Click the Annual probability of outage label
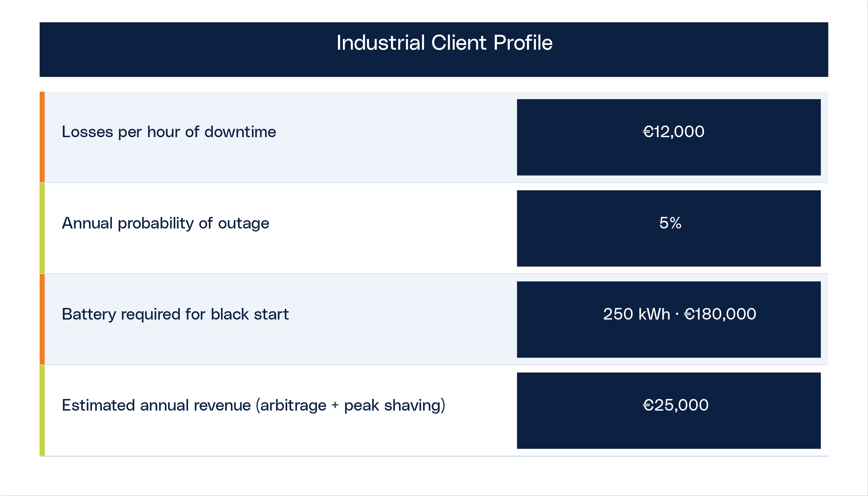 tap(165, 223)
